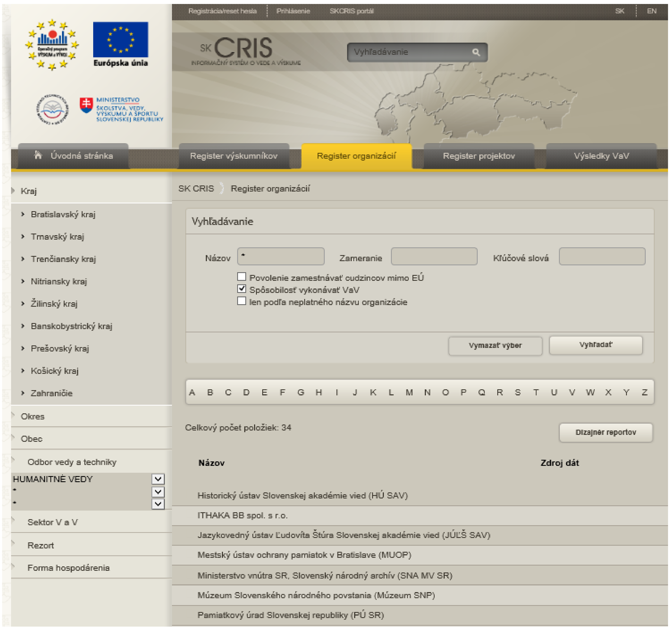The height and width of the screenshot is (631, 672).
Task: Check 'len podľa neplatného názvu organizácie'
Action: tap(242, 301)
